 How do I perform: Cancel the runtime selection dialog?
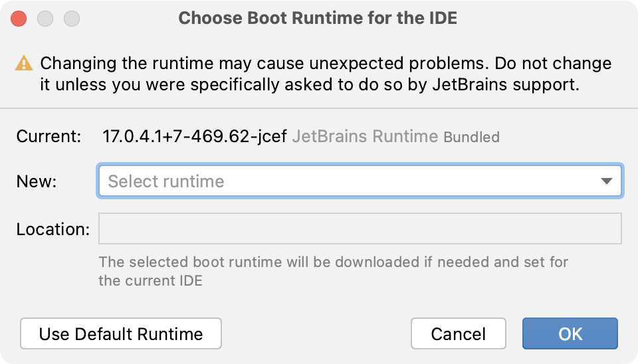coord(458,333)
